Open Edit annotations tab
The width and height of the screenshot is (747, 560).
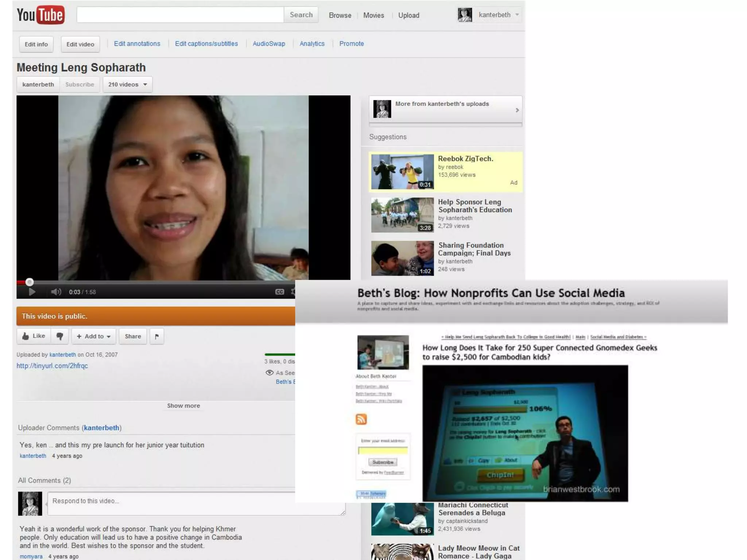[137, 44]
